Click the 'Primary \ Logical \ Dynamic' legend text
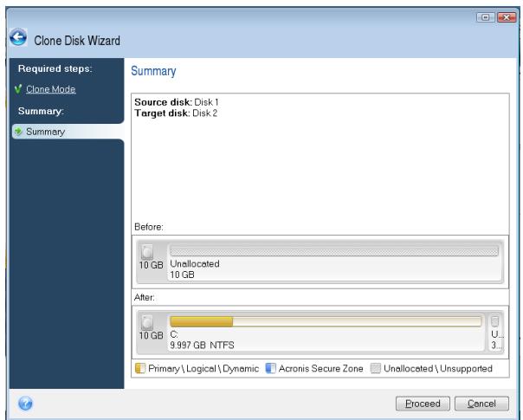 click(x=203, y=369)
